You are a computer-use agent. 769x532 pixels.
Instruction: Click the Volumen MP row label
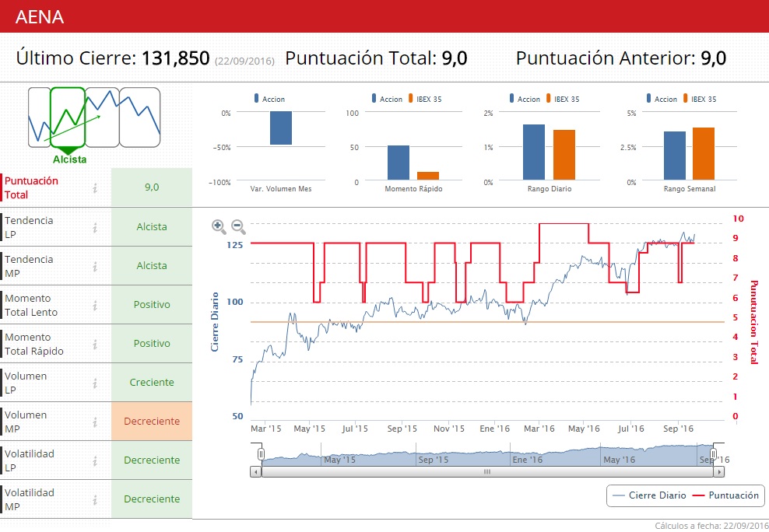pyautogui.click(x=26, y=422)
